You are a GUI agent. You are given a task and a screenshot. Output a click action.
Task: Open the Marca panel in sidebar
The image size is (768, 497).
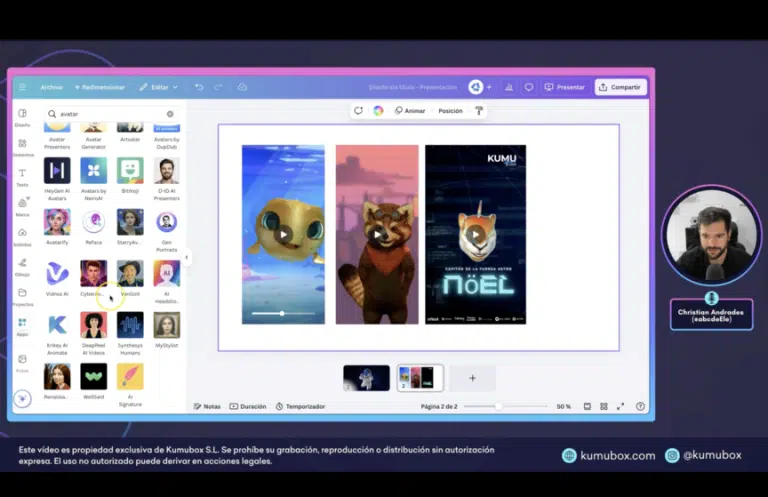click(23, 207)
